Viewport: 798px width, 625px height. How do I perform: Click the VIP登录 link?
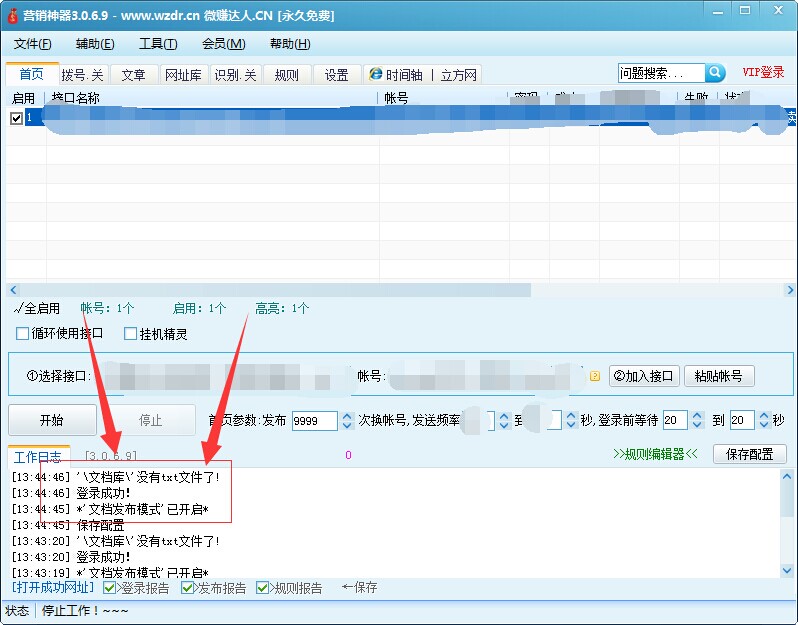click(763, 73)
